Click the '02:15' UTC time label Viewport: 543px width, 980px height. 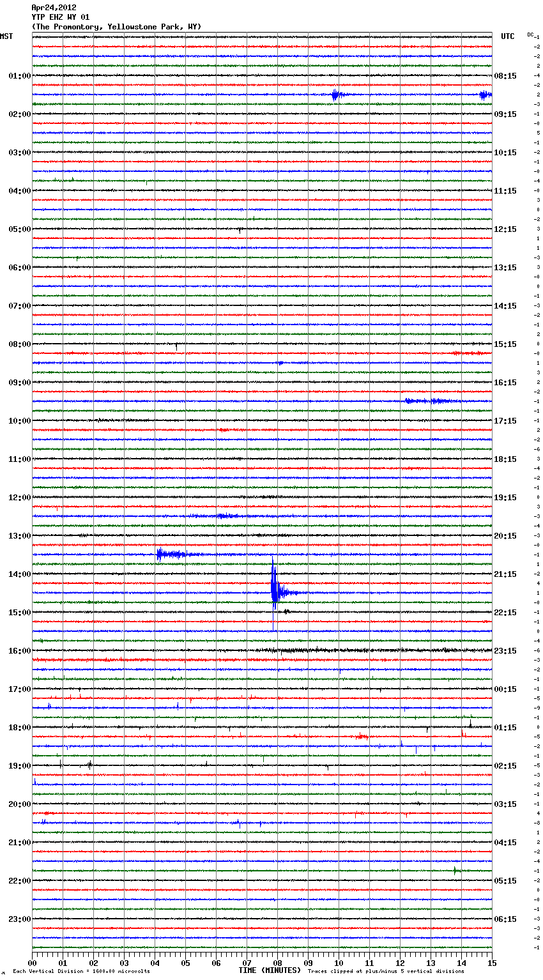pyautogui.click(x=505, y=766)
